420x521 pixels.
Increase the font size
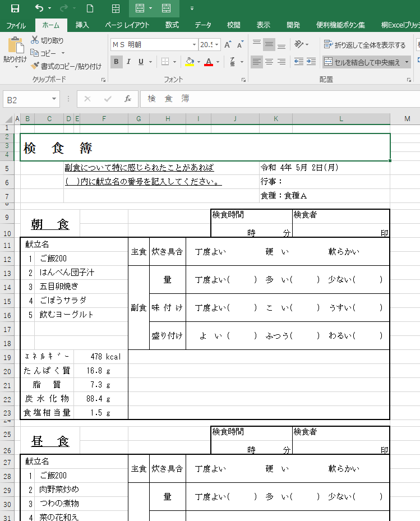point(228,44)
